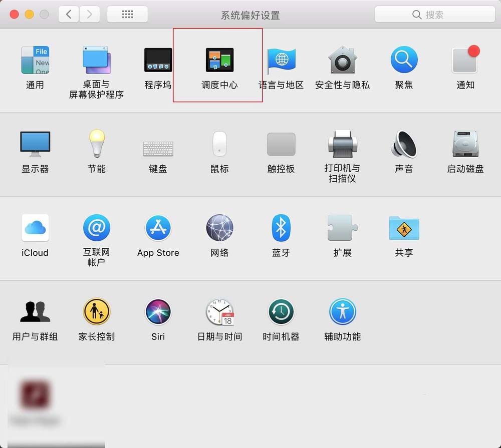Viewport: 501px width, 448px height.
Task: Minimize the window with the yellow button
Action: pos(30,15)
